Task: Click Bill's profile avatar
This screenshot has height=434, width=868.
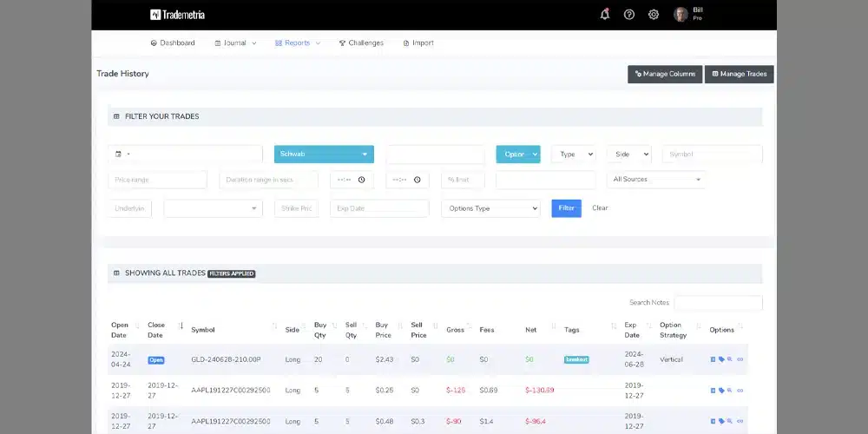Action: pos(681,15)
